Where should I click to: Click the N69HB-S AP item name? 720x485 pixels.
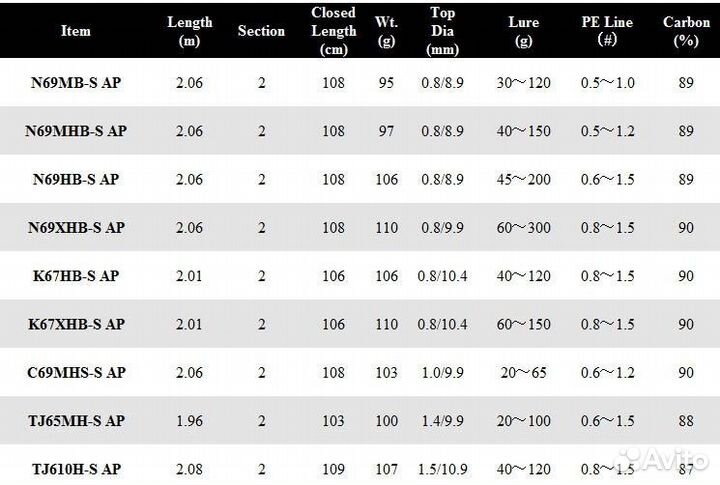(76, 180)
